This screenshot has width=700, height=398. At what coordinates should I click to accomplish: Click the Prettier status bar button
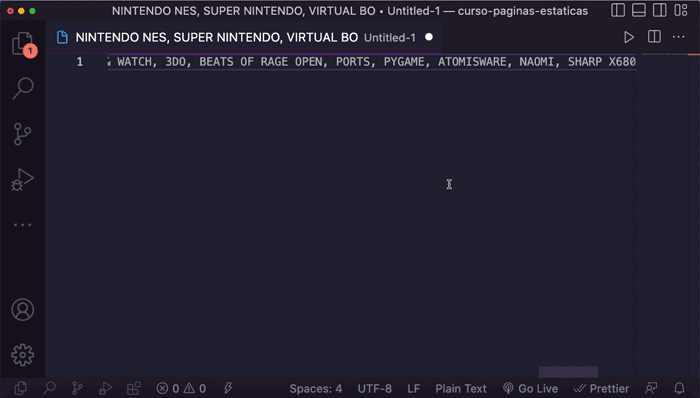tap(601, 389)
